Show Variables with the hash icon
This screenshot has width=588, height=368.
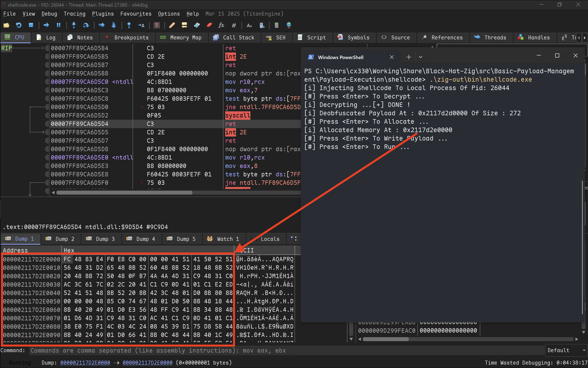pyautogui.click(x=234, y=25)
